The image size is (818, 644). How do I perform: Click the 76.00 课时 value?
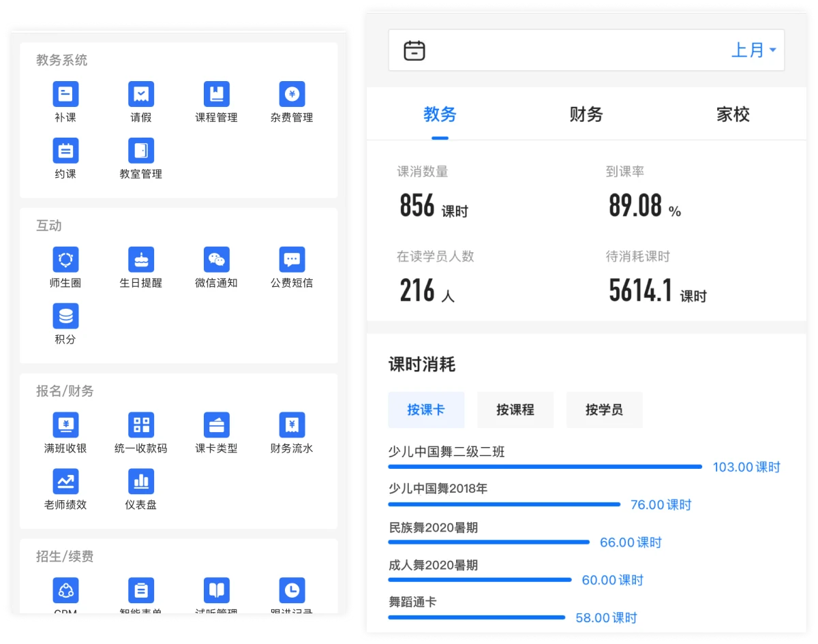point(661,505)
